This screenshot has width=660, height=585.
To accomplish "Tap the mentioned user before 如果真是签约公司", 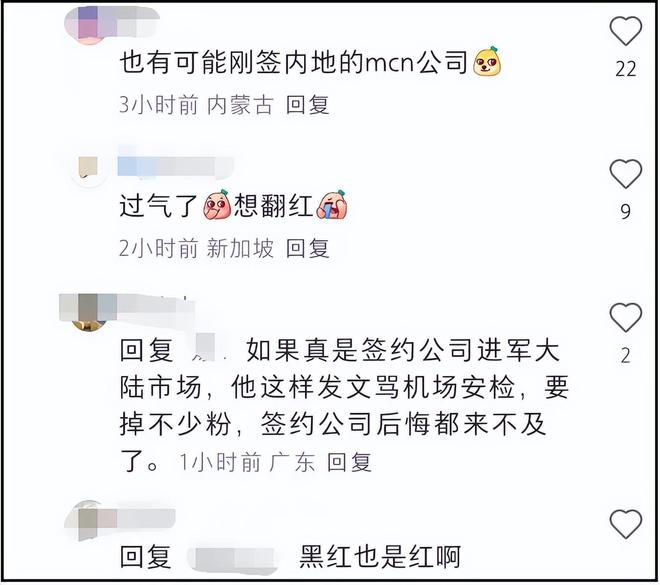I will (x=207, y=348).
